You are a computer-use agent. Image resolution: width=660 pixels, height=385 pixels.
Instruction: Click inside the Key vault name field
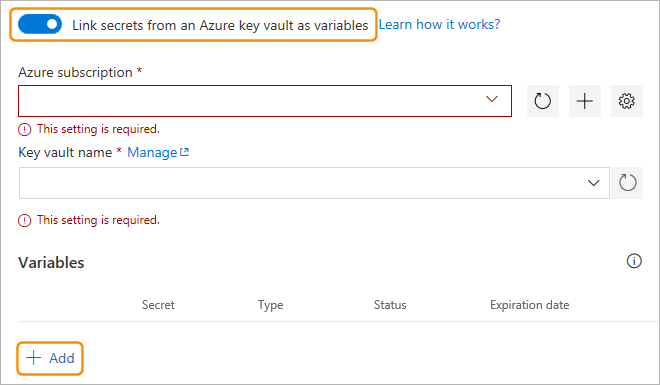(x=314, y=183)
